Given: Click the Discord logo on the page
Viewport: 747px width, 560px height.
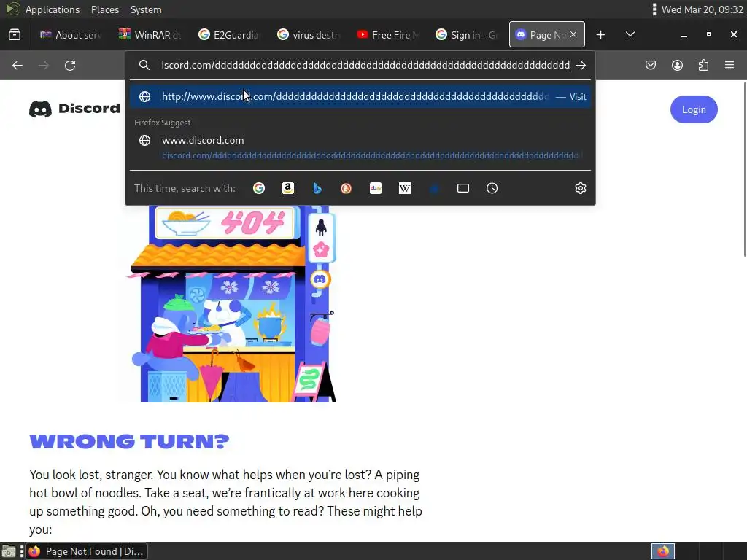Looking at the screenshot, I should click(75, 109).
